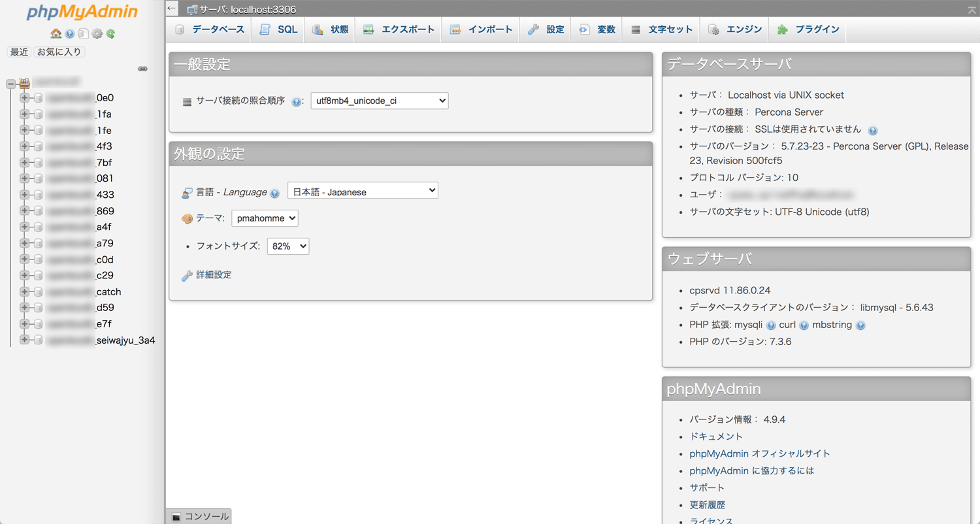Open phpMyAdmin に協力するには link
The width and height of the screenshot is (980, 524).
(x=752, y=470)
